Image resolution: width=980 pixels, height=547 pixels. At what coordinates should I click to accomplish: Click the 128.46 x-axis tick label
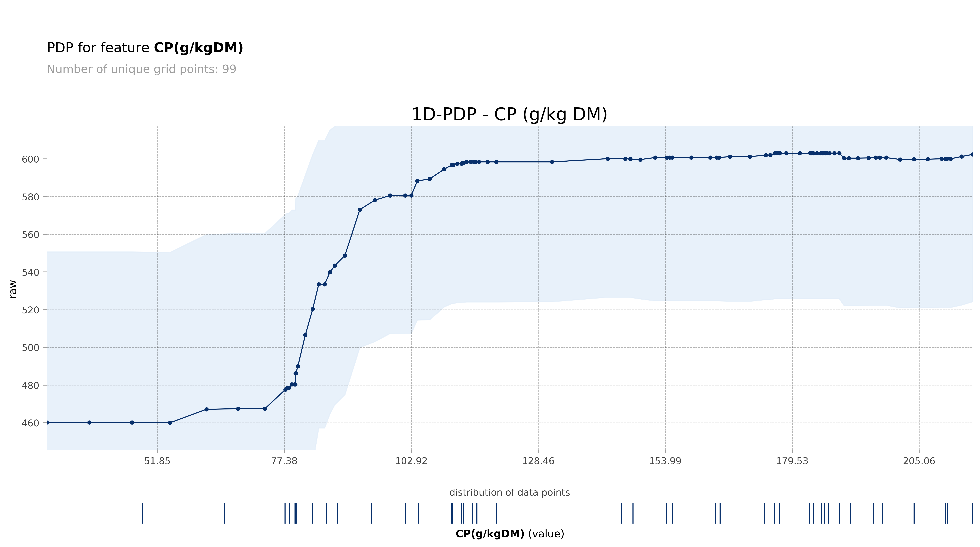(x=538, y=461)
